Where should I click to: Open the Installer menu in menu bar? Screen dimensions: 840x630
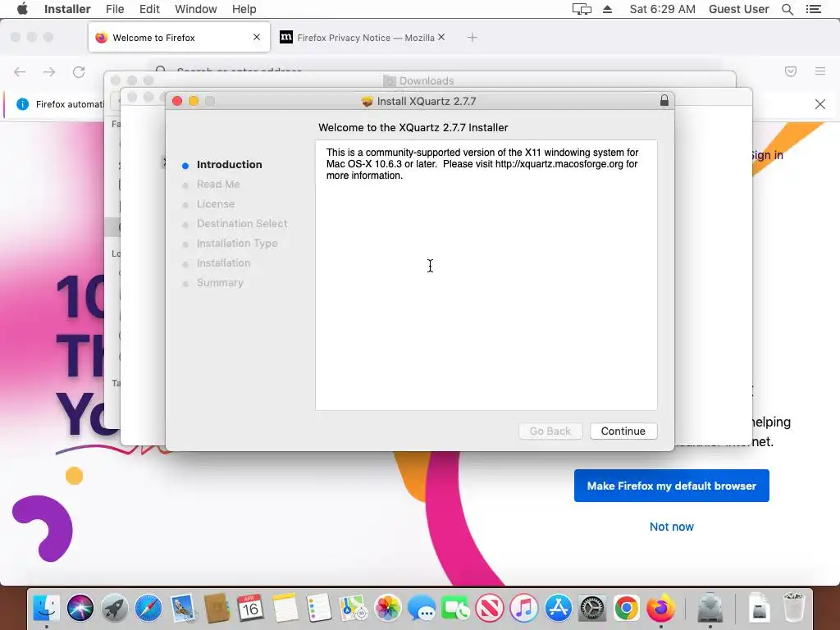tap(67, 9)
